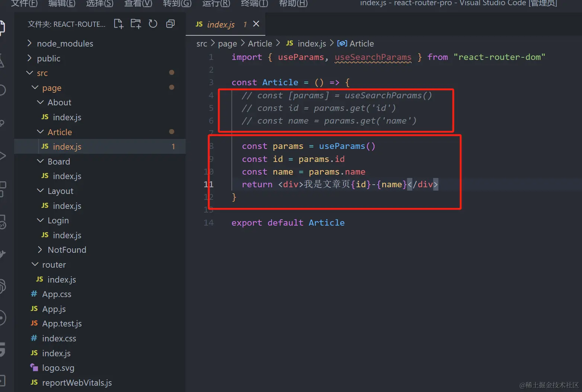Open the App.js file

pos(100,309)
